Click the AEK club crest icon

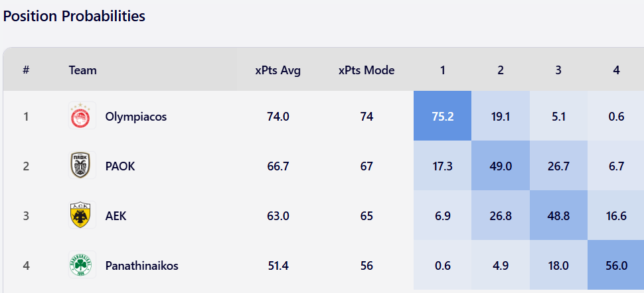[x=82, y=215]
